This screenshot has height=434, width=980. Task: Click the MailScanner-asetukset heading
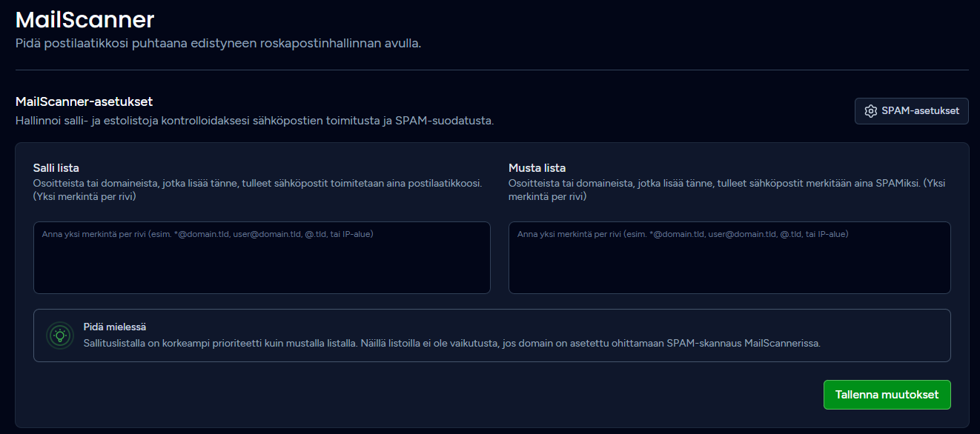85,101
